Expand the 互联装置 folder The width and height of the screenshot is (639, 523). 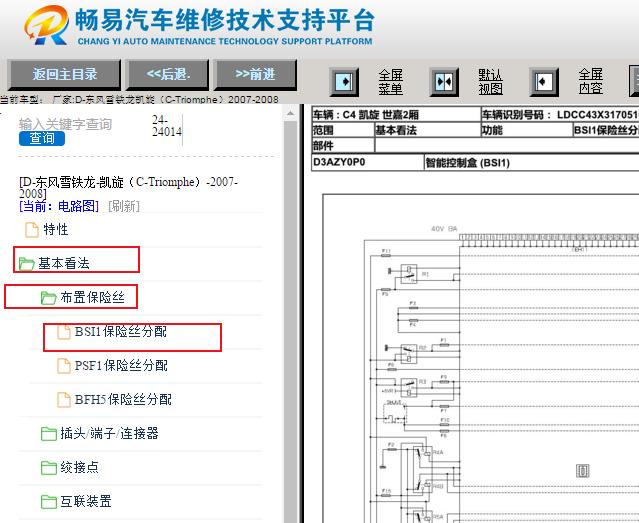86,501
